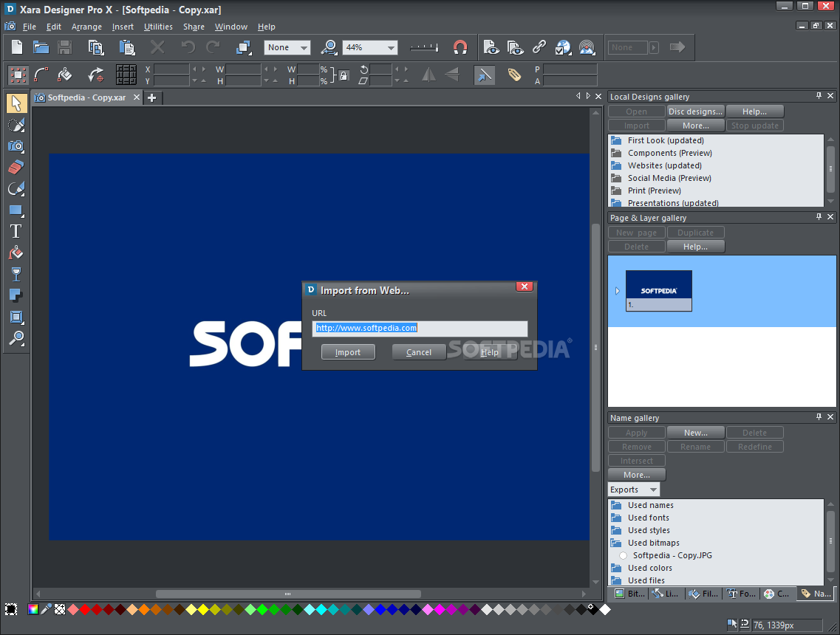This screenshot has height=635, width=840.
Task: Click the Snap magnet icon
Action: (460, 47)
